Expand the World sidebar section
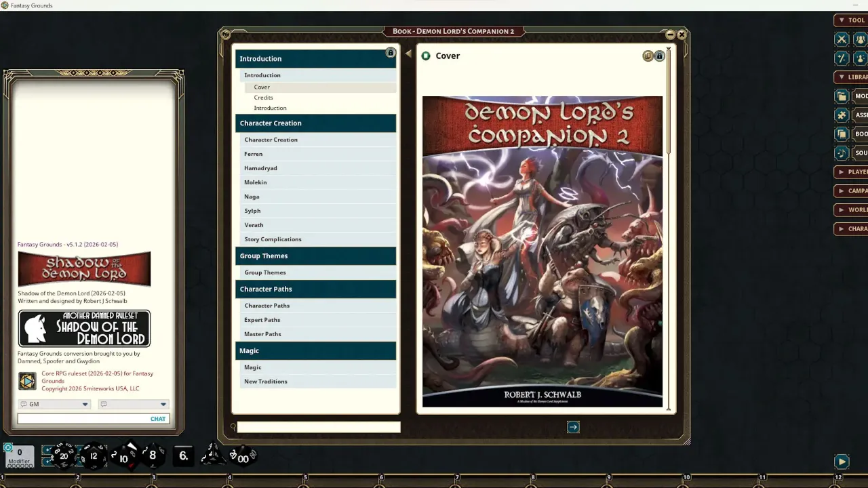This screenshot has width=868, height=488. (851, 210)
